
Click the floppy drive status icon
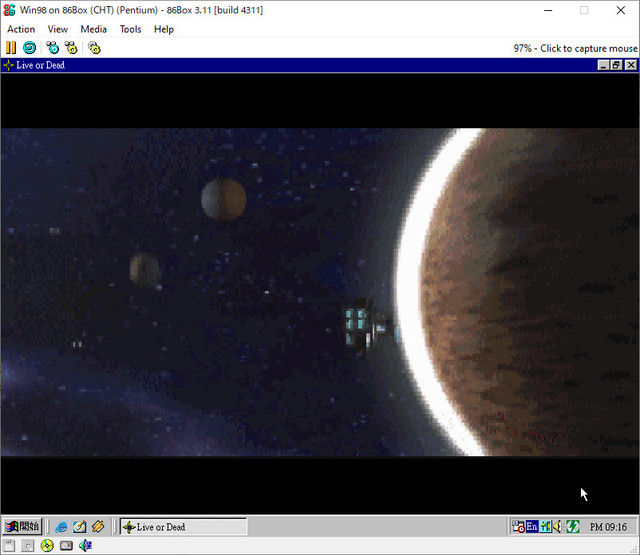pos(9,546)
